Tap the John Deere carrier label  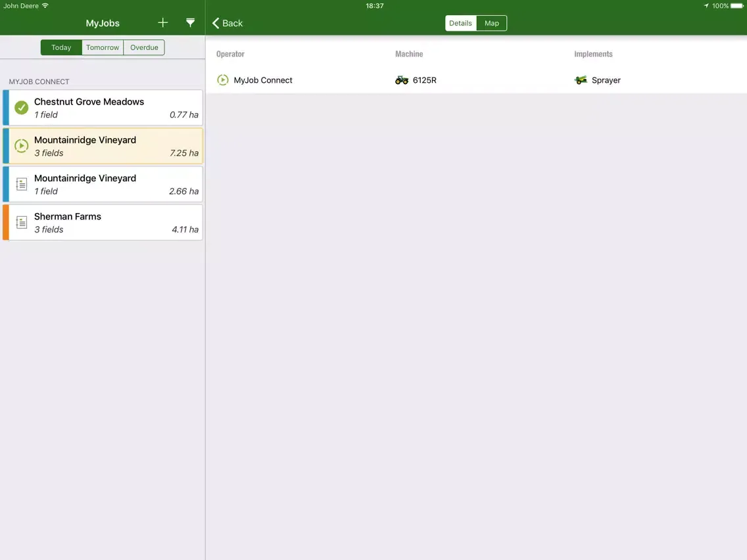coord(21,6)
